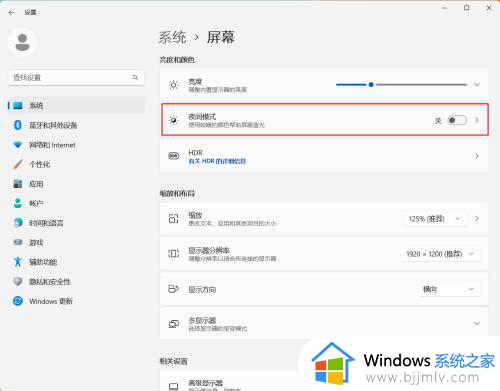Open 时间和语言 settings
500x391 pixels.
(76, 223)
